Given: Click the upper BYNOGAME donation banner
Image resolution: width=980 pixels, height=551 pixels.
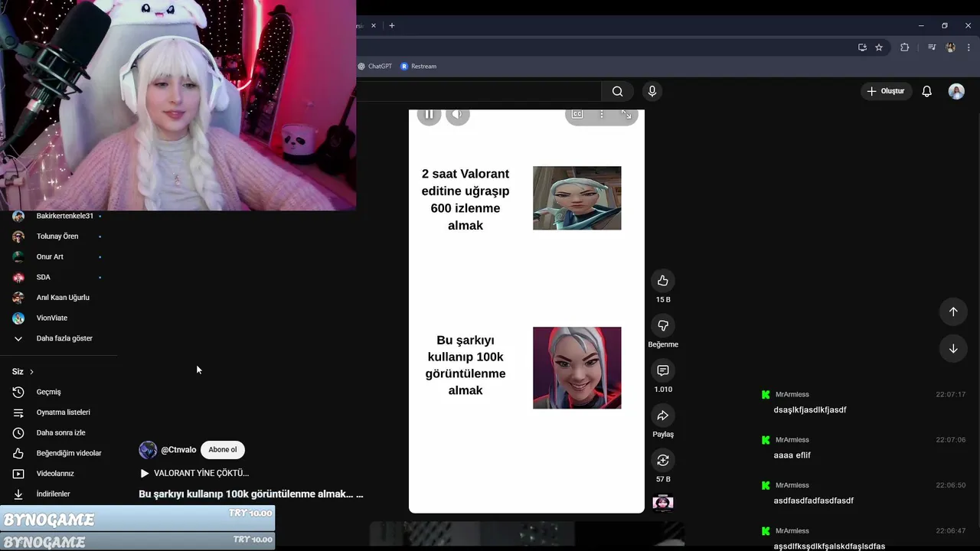Looking at the screenshot, I should (x=138, y=518).
